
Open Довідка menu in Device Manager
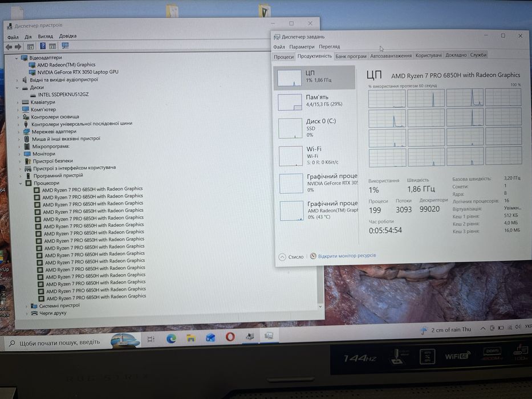(x=68, y=36)
